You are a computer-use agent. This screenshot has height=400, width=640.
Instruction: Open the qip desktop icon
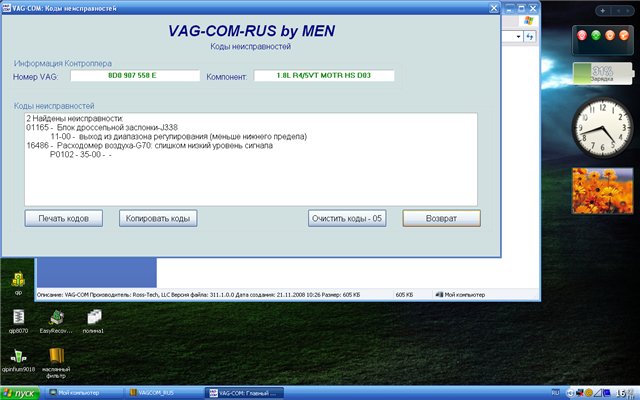click(18, 277)
